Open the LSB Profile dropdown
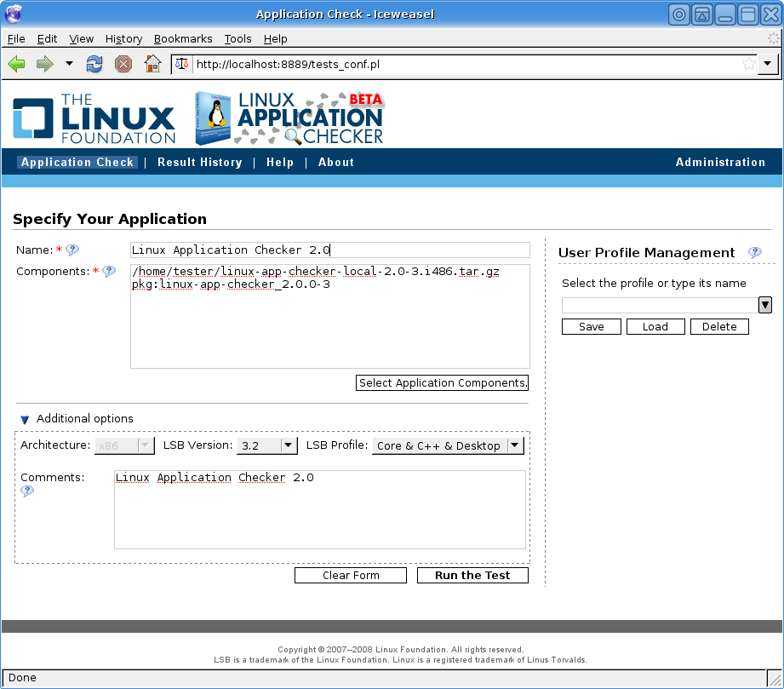Screen dimensions: 784x689 click(x=448, y=445)
